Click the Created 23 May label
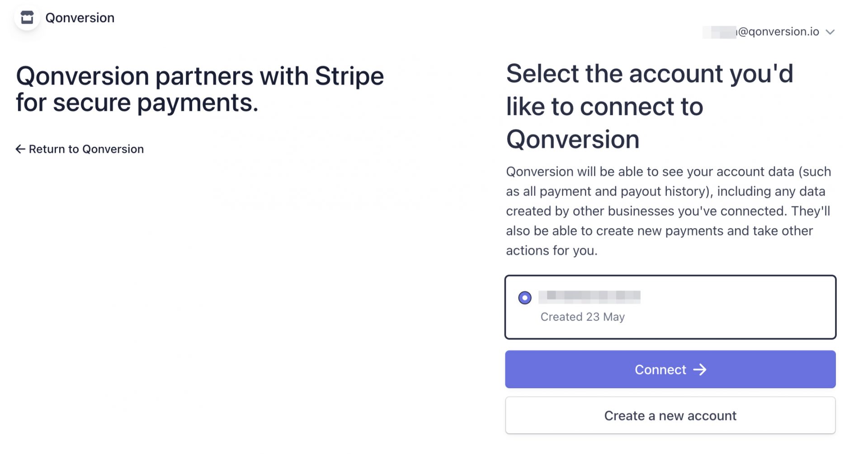 coord(582,317)
